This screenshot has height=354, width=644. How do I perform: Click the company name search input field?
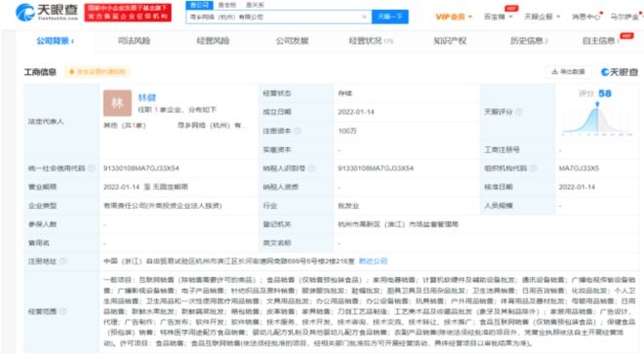(273, 17)
